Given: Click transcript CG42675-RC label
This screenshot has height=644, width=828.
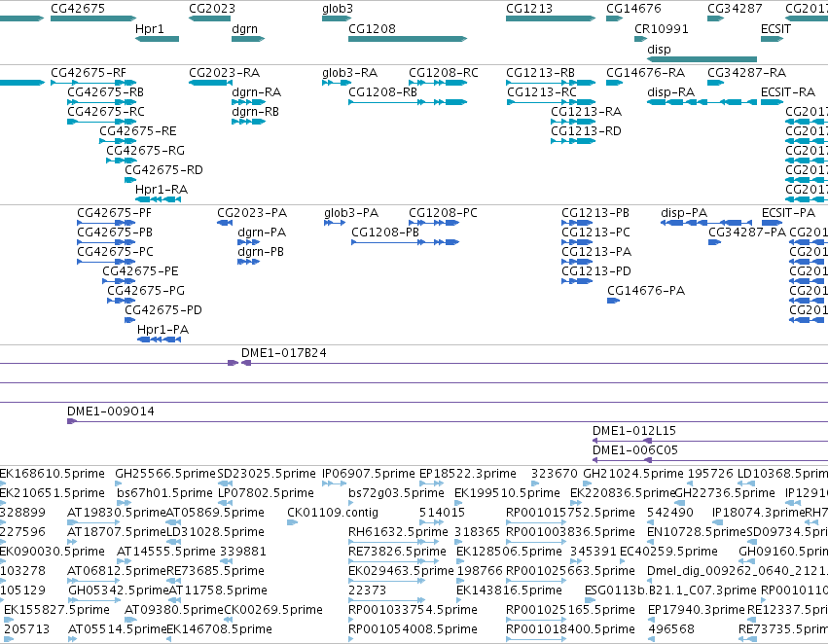Looking at the screenshot, I should [x=106, y=112].
